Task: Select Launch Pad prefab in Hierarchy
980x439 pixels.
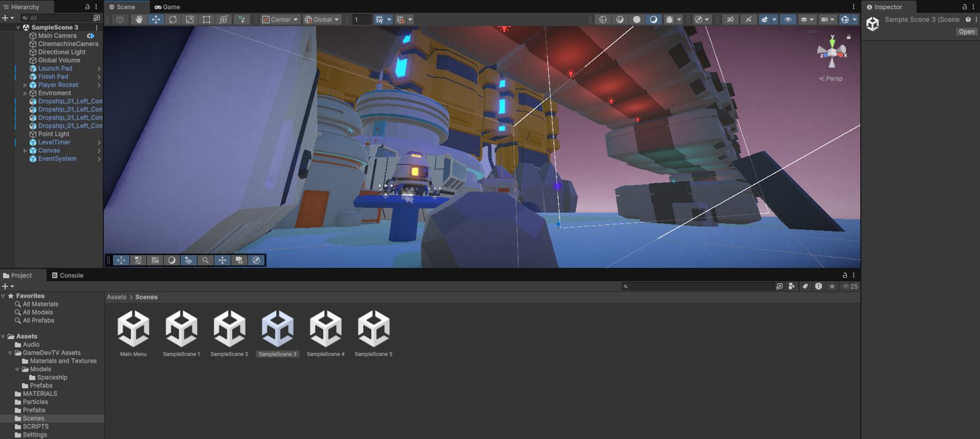Action: [55, 69]
